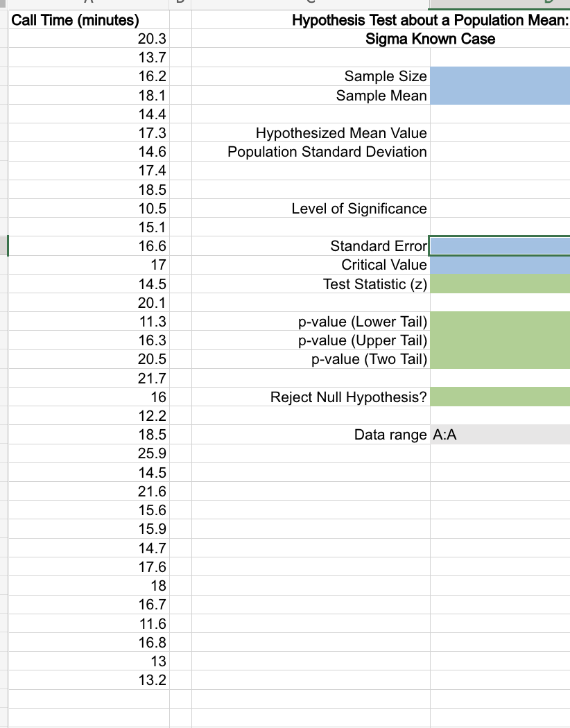Viewport: 570px width, 728px height.
Task: Click the 16.8 call time cell
Action: point(89,642)
